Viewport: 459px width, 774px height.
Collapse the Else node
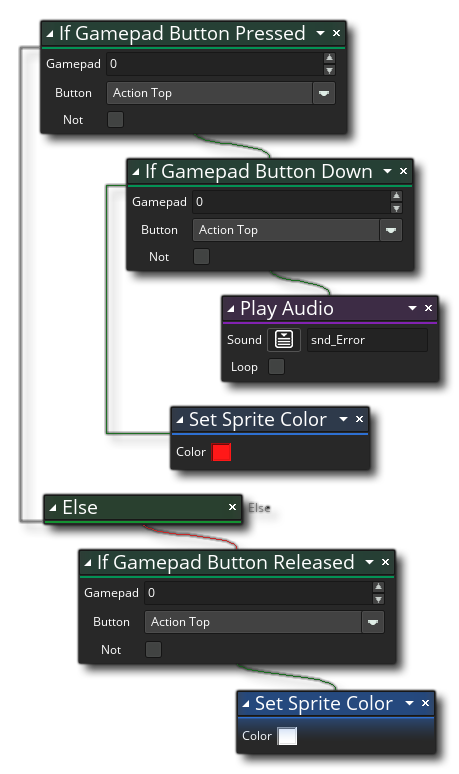53,508
